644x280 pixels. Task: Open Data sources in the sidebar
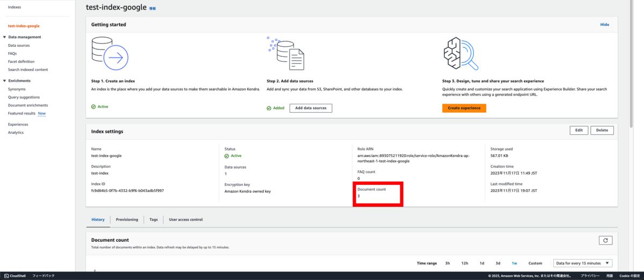(x=19, y=46)
